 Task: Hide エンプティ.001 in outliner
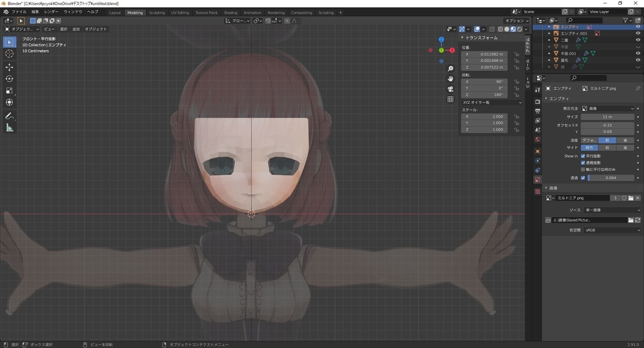pos(638,33)
